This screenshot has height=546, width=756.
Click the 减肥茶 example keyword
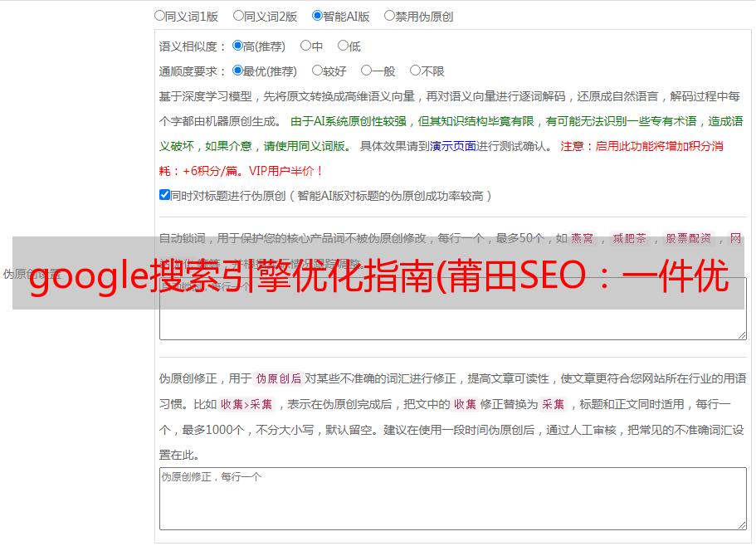click(629, 238)
